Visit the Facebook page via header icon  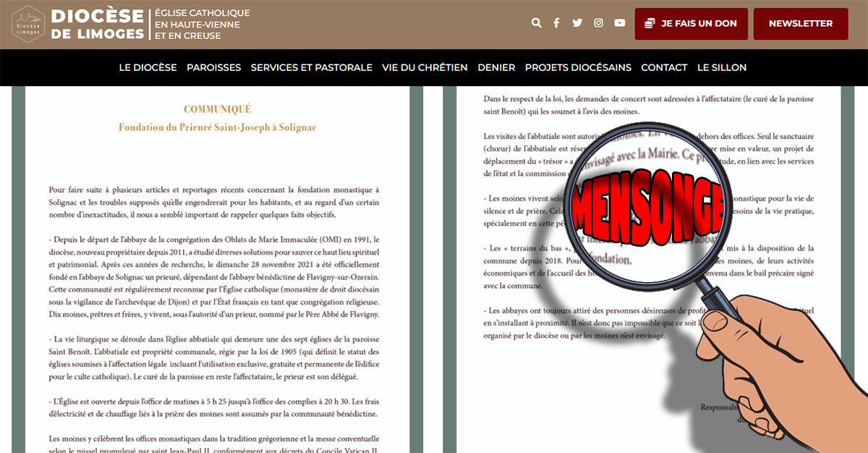pyautogui.click(x=556, y=23)
